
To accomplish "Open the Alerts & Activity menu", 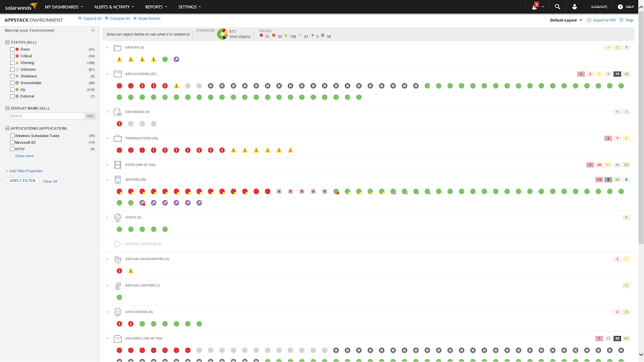I will (x=114, y=7).
